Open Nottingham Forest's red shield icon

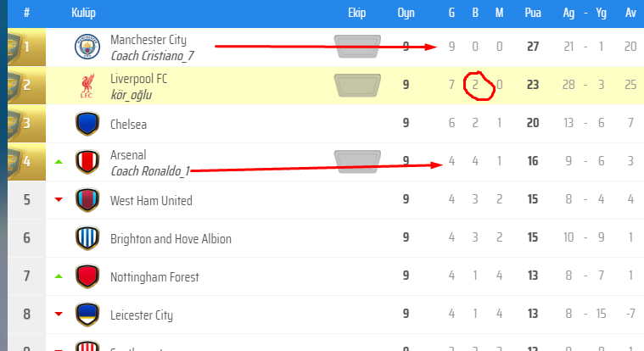point(87,276)
